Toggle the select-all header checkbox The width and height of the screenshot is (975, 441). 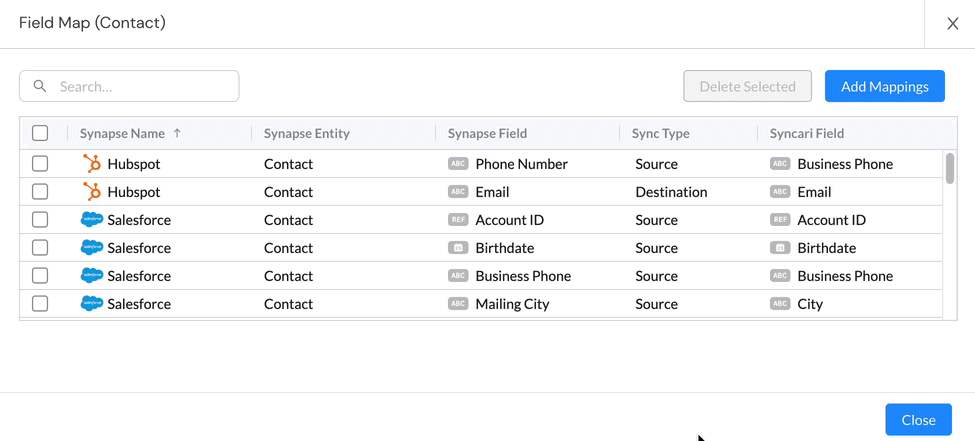click(x=40, y=133)
